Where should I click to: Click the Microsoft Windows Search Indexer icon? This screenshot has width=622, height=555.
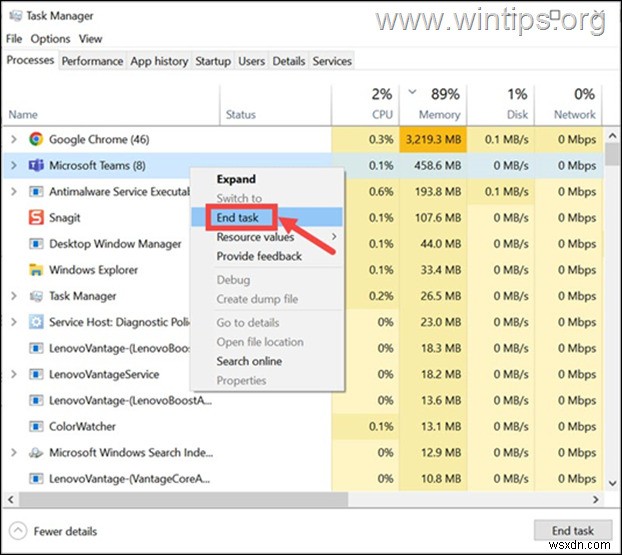36,453
